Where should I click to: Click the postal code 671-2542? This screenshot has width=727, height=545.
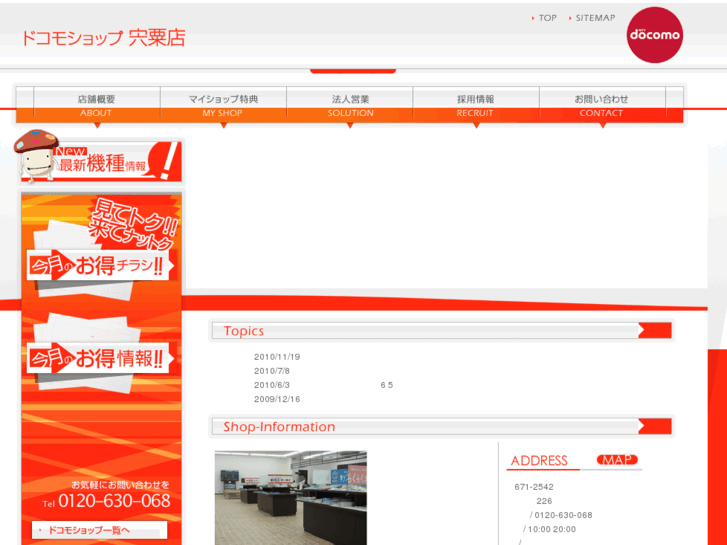click(534, 487)
